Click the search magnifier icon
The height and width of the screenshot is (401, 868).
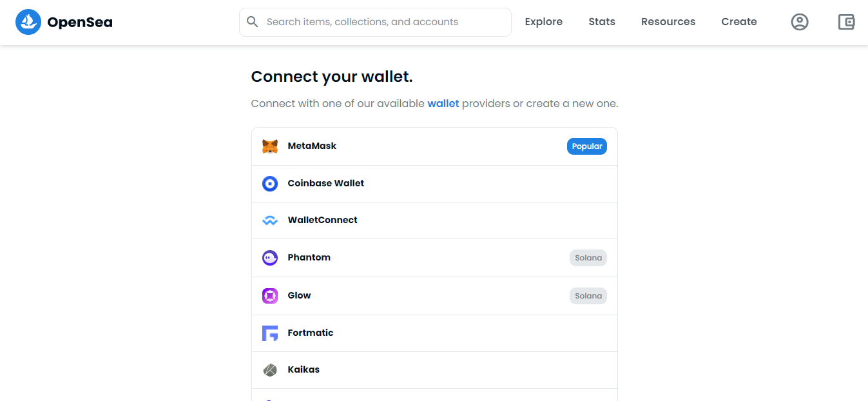click(253, 22)
